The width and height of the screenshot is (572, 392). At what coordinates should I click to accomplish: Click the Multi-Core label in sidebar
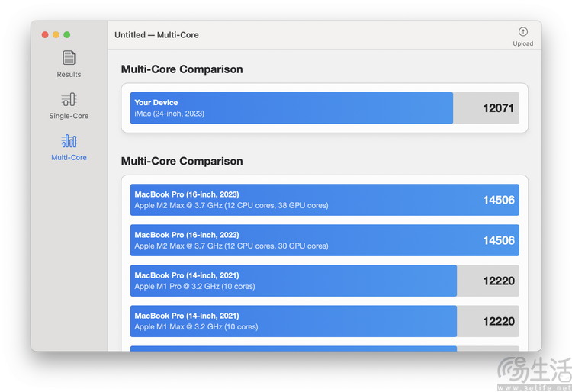coord(69,158)
